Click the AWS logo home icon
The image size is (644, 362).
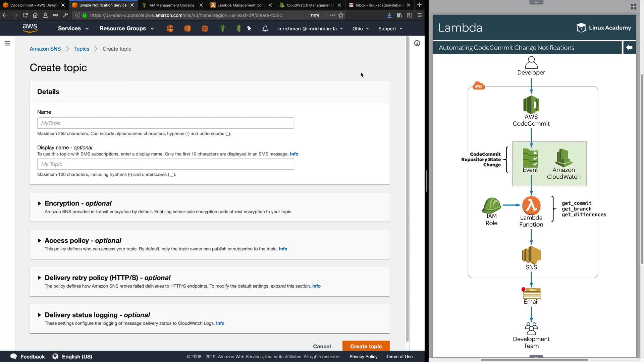tap(30, 28)
